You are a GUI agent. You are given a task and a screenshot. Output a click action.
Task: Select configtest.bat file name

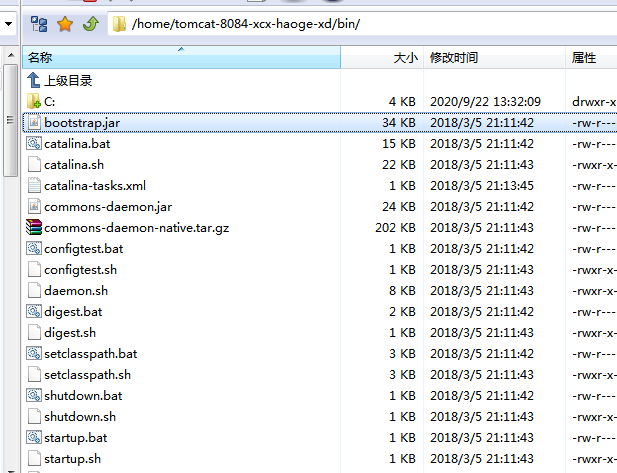click(84, 249)
